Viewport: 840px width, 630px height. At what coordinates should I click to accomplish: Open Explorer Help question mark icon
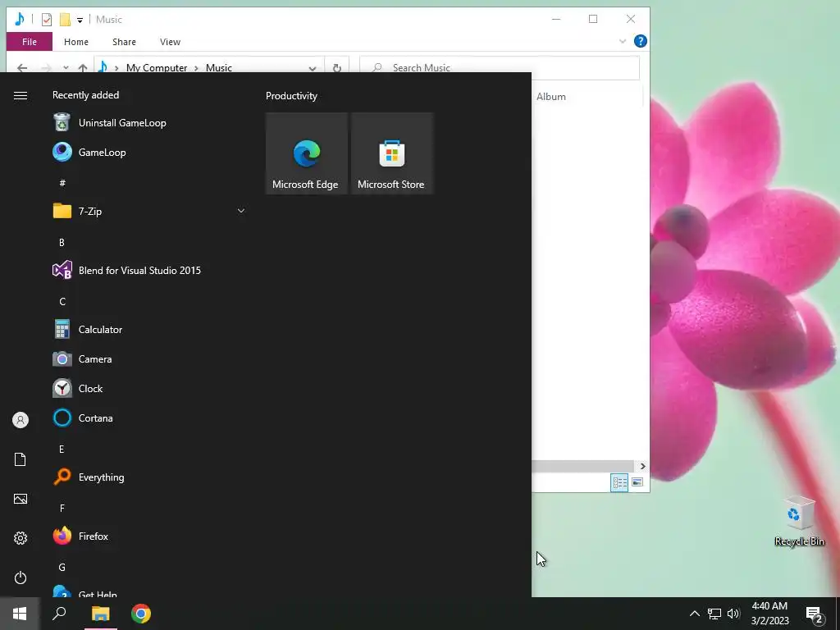(x=640, y=41)
